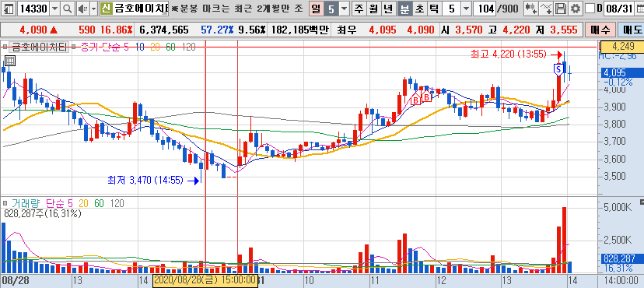Screen dimensions: 644x288
Task: Click the low price 3,555 value
Action: coord(563,30)
